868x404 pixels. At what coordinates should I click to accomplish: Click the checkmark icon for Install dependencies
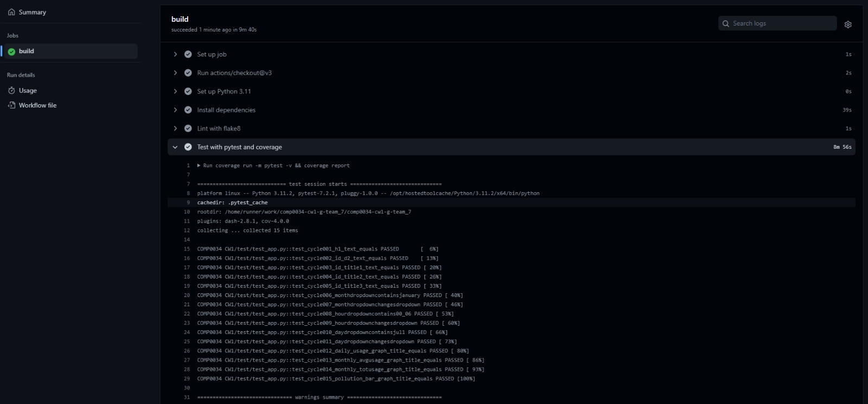click(x=188, y=110)
